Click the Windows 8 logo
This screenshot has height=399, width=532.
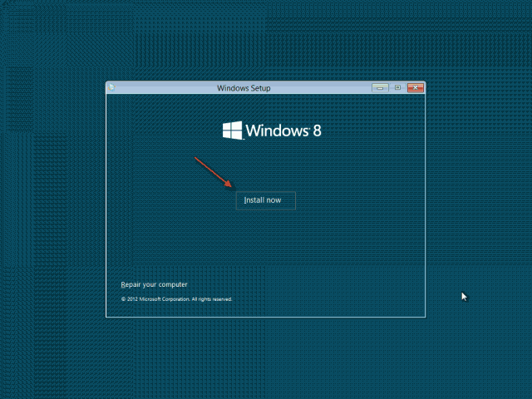pos(272,131)
